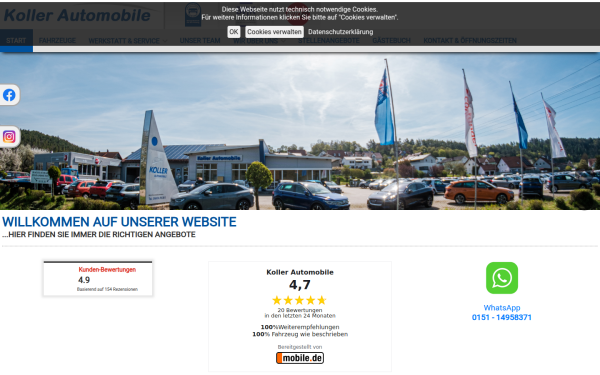Click the five-star rating row
Image resolution: width=600 pixels, height=375 pixels.
click(300, 300)
